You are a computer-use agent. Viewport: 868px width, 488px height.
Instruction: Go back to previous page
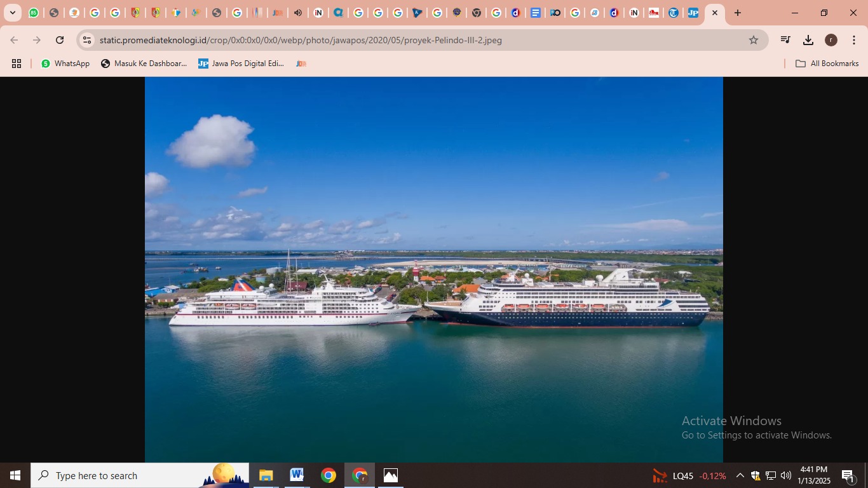[x=14, y=40]
